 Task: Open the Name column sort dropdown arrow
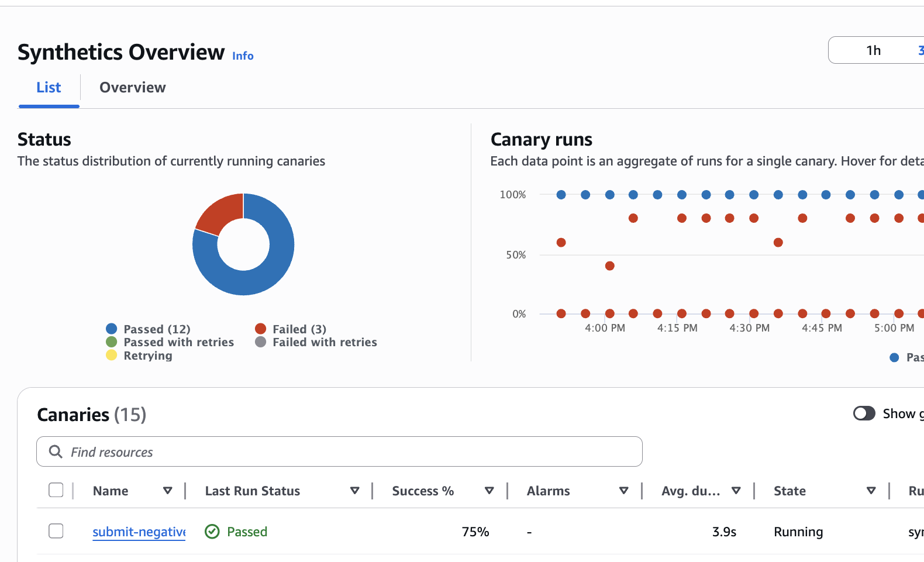tap(168, 491)
